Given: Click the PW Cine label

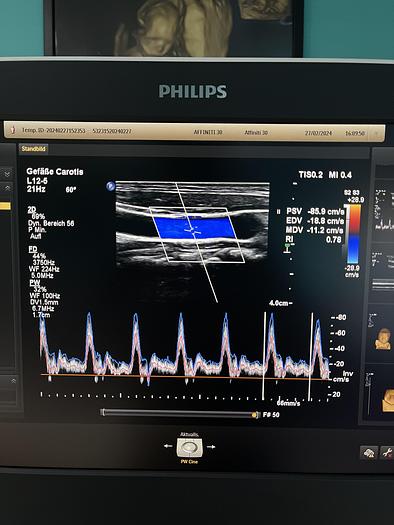Looking at the screenshot, I should (x=189, y=462).
